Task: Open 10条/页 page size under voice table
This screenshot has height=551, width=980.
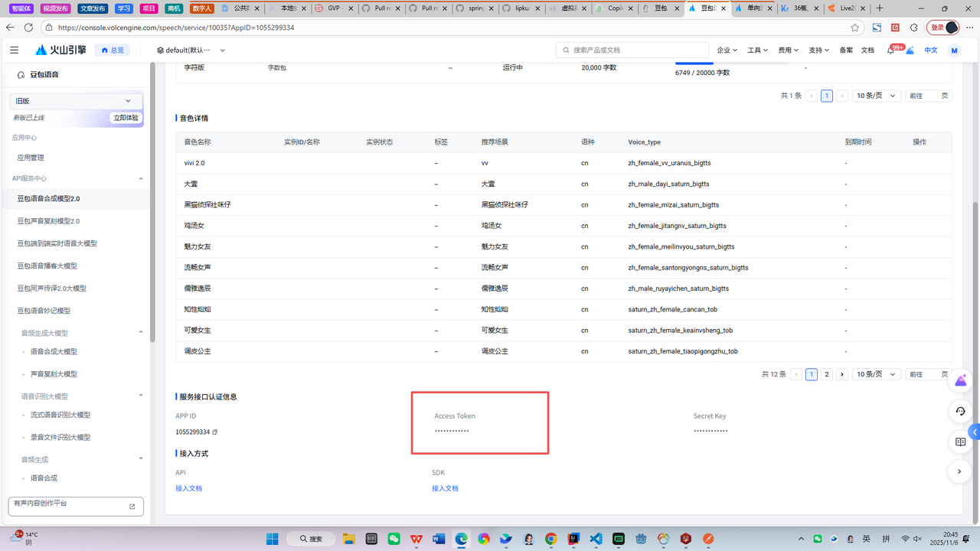Action: click(x=876, y=374)
